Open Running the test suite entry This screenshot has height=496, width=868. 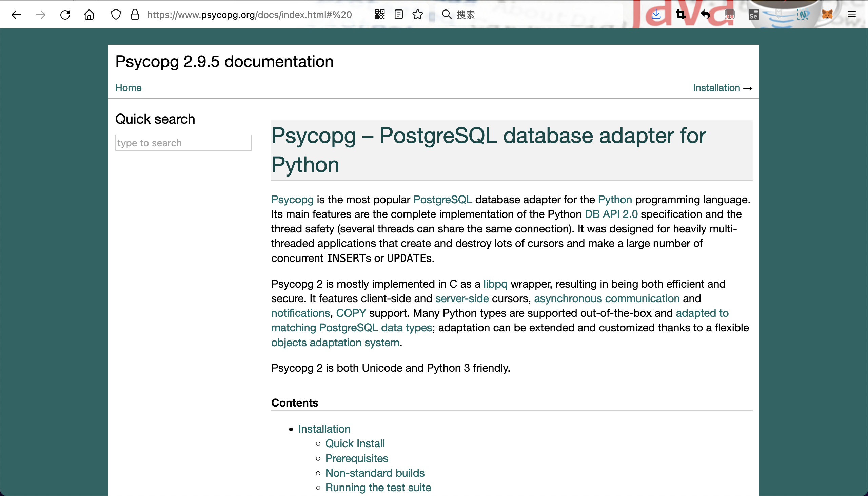(378, 488)
